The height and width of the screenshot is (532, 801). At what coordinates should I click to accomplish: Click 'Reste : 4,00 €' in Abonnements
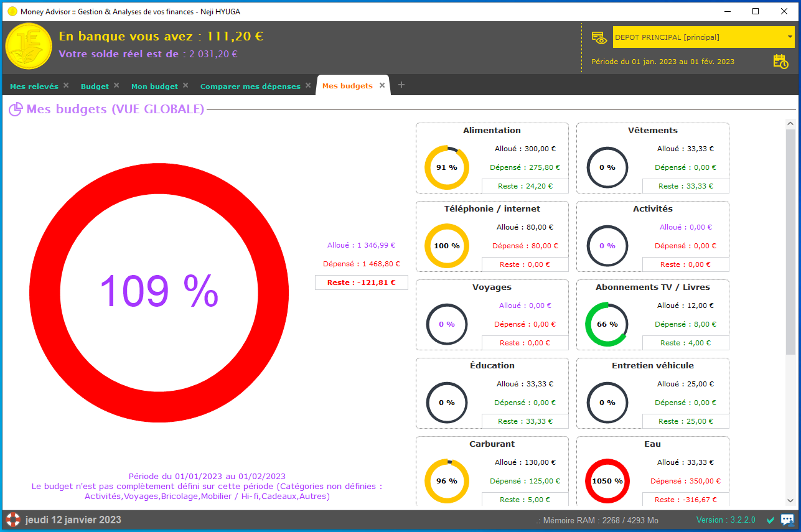pos(685,343)
